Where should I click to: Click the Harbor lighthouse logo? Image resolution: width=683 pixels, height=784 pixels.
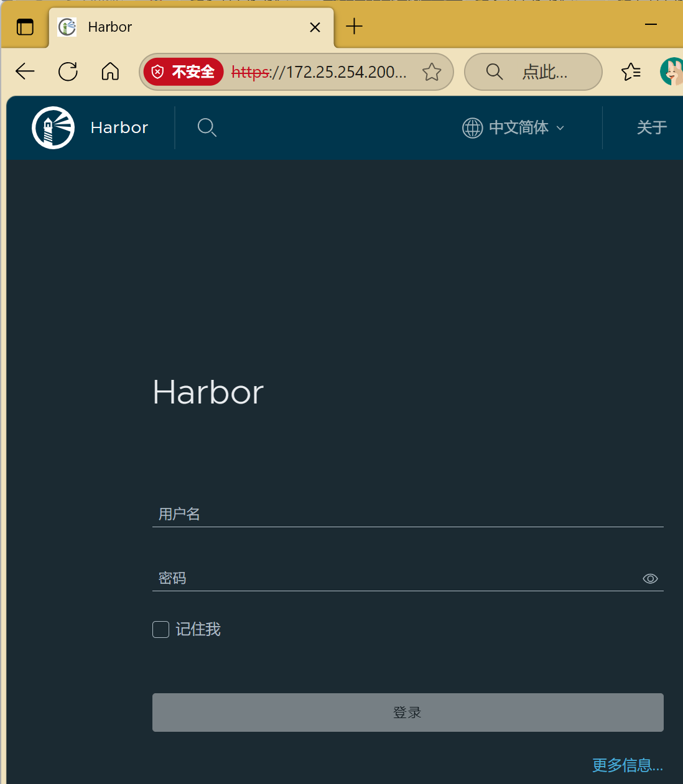(x=53, y=127)
